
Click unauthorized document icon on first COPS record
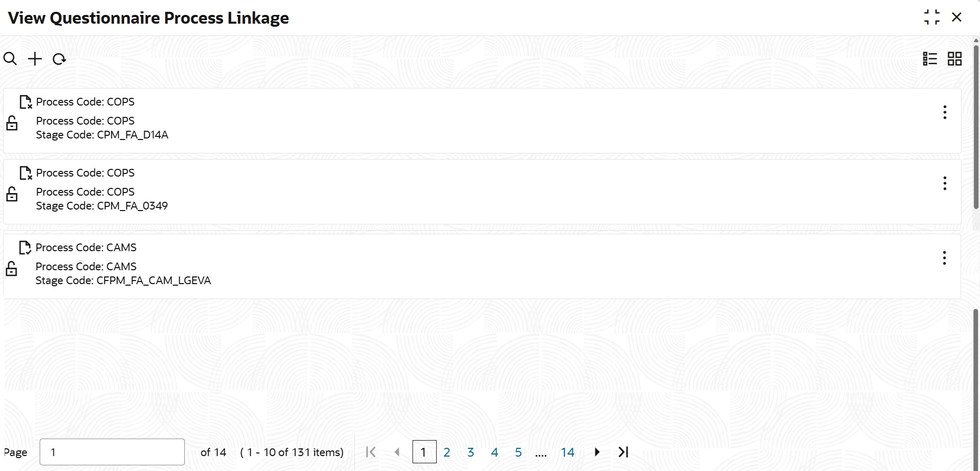coord(25,102)
